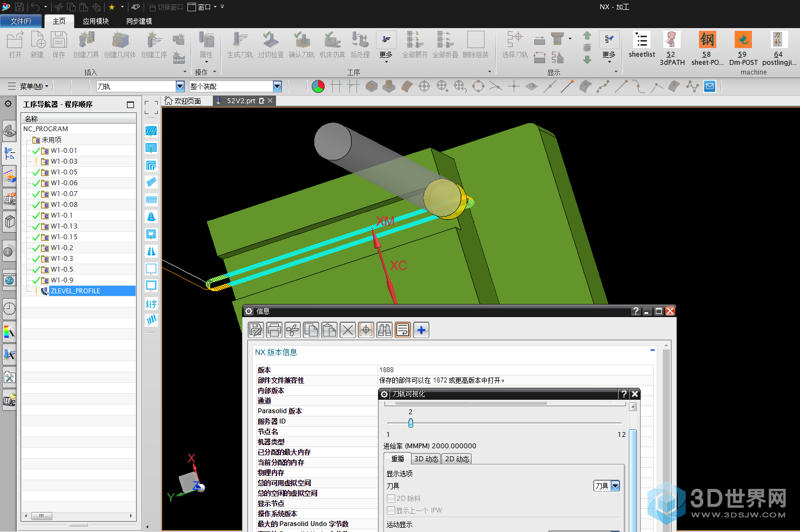Viewport: 800px width, 532px height.
Task: Select the W1-0.9 program group
Action: click(62, 280)
